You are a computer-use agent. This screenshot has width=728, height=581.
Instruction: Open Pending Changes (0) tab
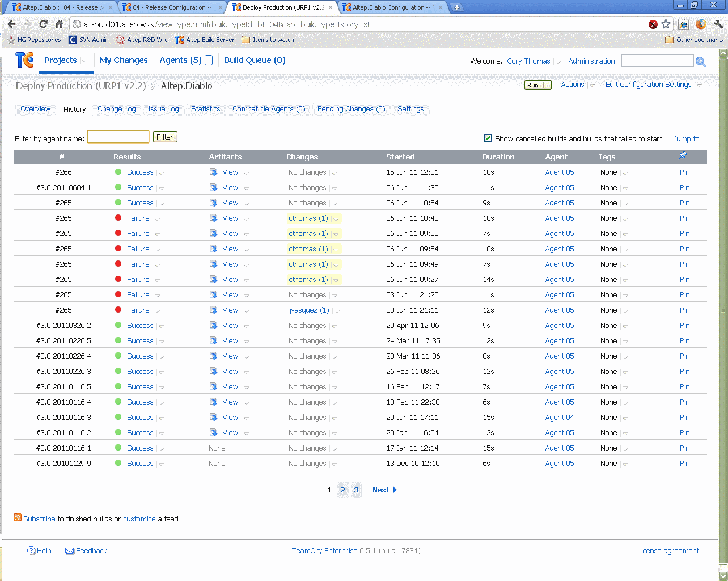(x=351, y=108)
